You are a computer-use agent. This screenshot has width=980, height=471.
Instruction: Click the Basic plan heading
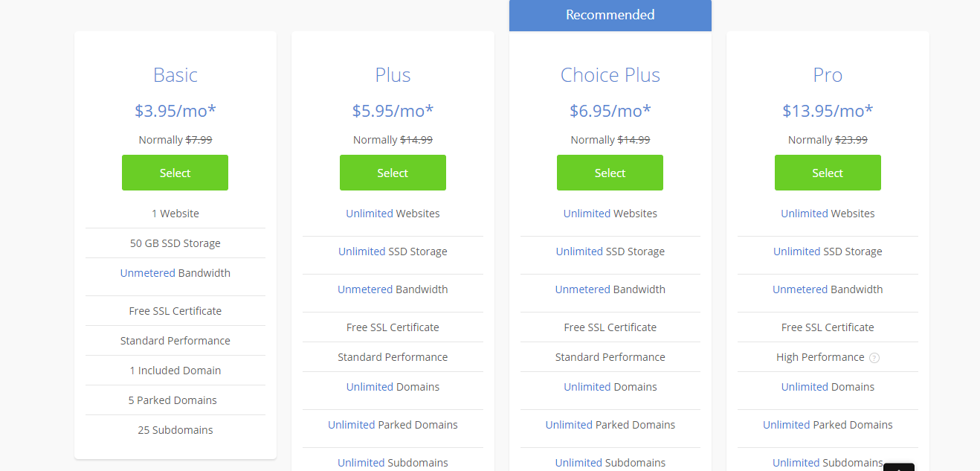tap(175, 75)
